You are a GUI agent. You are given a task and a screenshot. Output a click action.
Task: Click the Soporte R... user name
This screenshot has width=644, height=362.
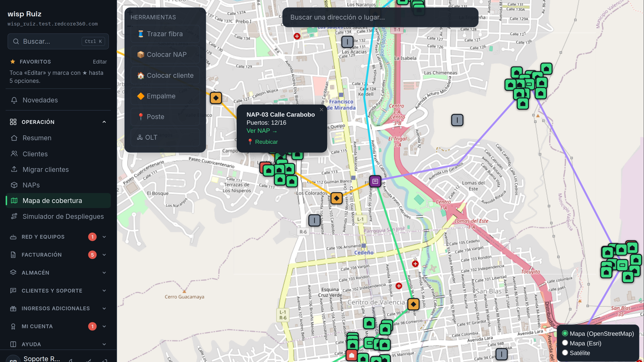[x=42, y=359]
